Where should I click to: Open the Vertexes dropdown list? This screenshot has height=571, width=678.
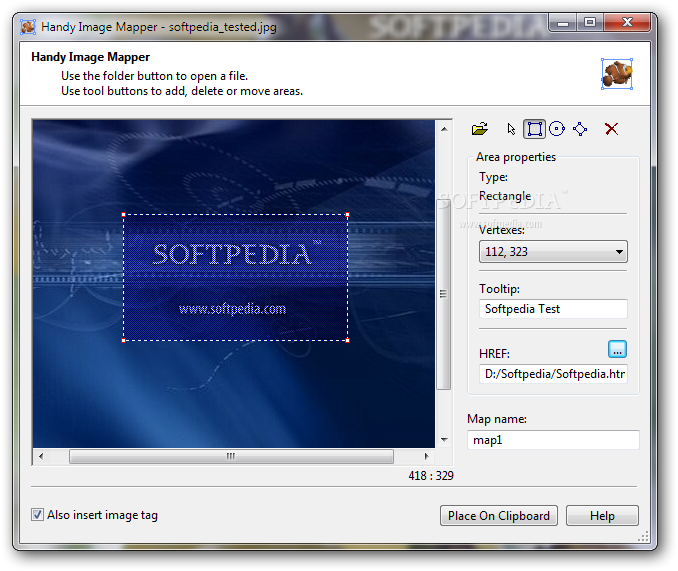click(x=553, y=252)
